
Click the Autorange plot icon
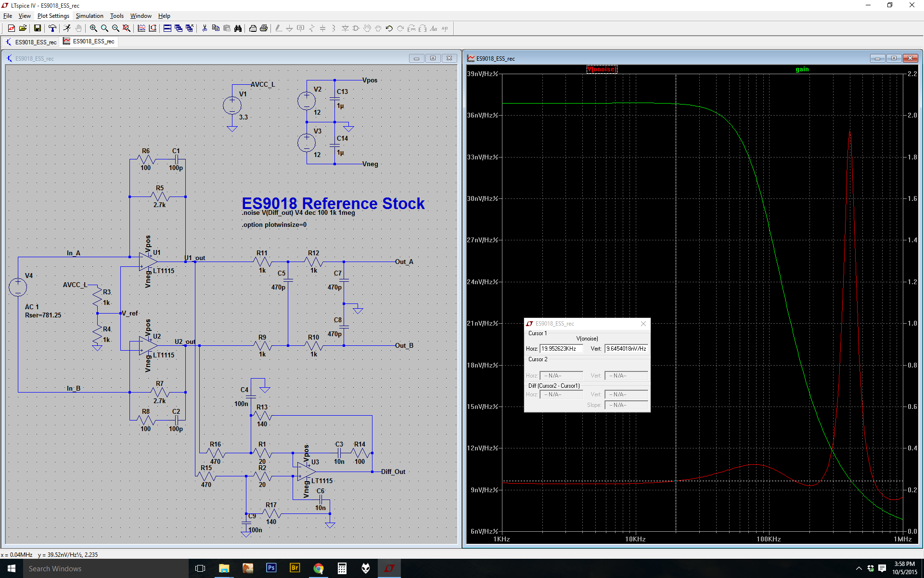(153, 28)
